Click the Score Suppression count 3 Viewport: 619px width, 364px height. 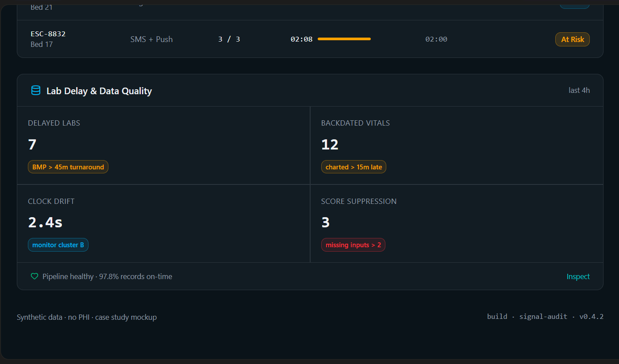(326, 222)
